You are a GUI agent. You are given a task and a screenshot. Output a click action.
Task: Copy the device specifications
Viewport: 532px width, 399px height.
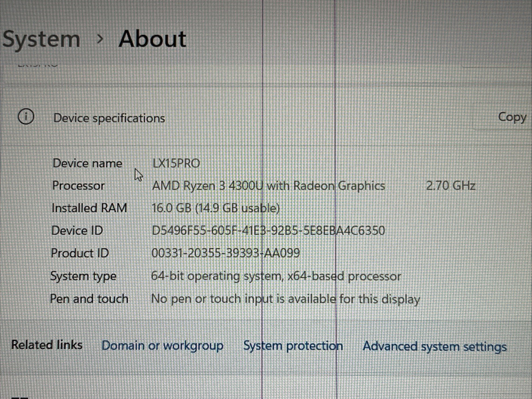(512, 117)
